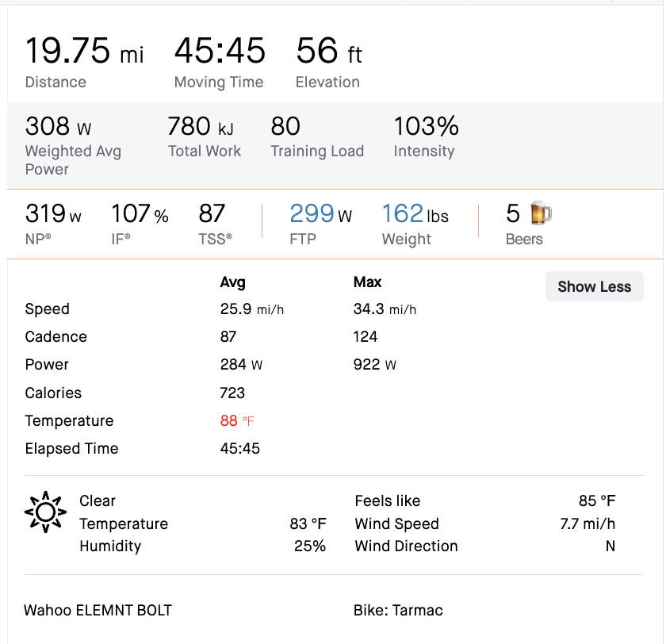666x644 pixels.
Task: Click the TSS value of 87
Action: coord(212,214)
